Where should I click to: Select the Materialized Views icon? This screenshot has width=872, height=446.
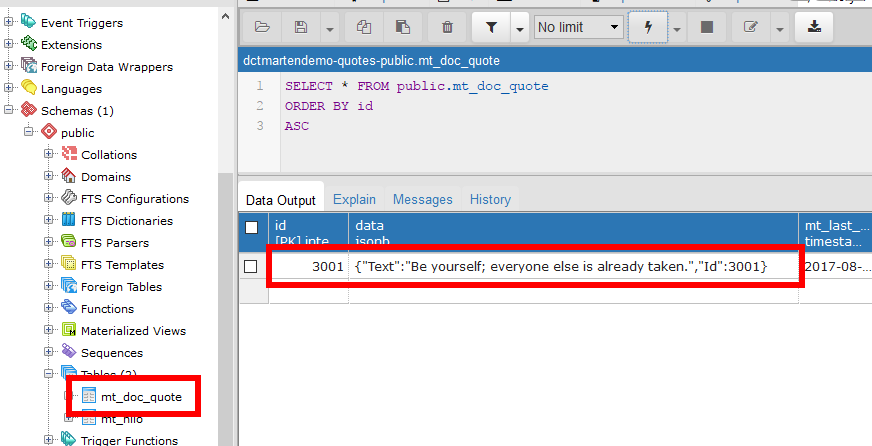coord(69,330)
